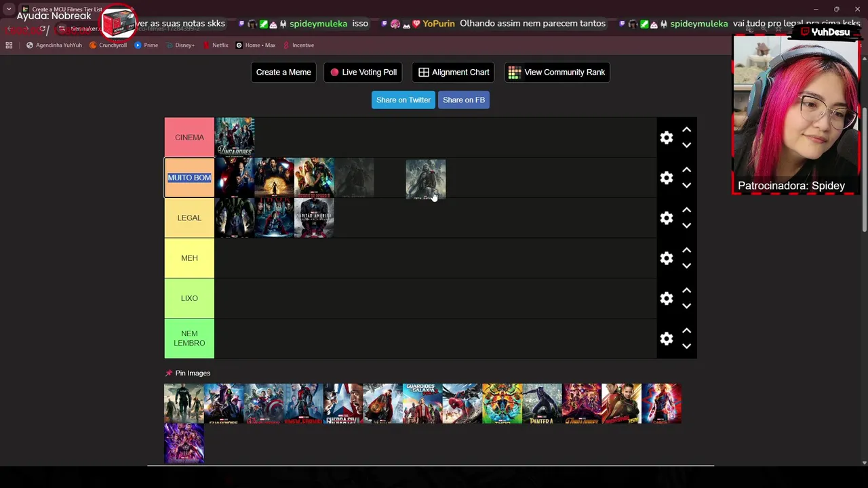Move NEM LEMBRO tier row up

(686, 331)
